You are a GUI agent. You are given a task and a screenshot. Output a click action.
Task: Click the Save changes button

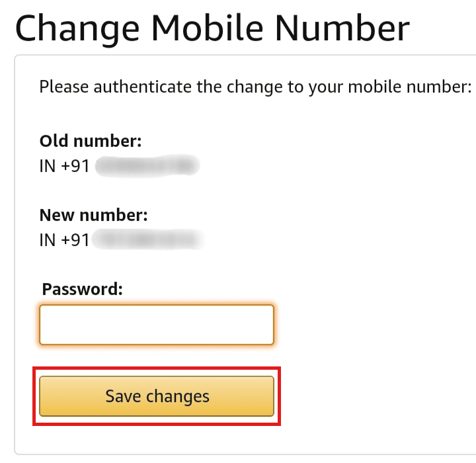157,396
